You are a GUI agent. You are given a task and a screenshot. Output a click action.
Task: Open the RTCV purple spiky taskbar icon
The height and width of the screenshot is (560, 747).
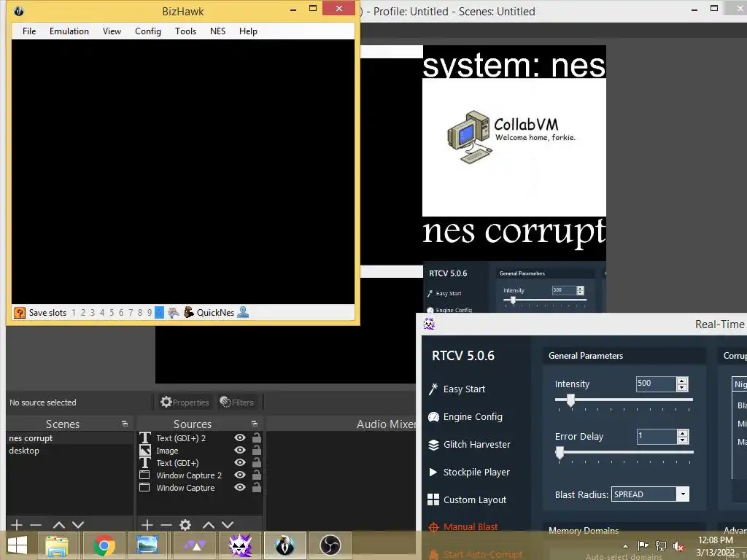(x=239, y=545)
